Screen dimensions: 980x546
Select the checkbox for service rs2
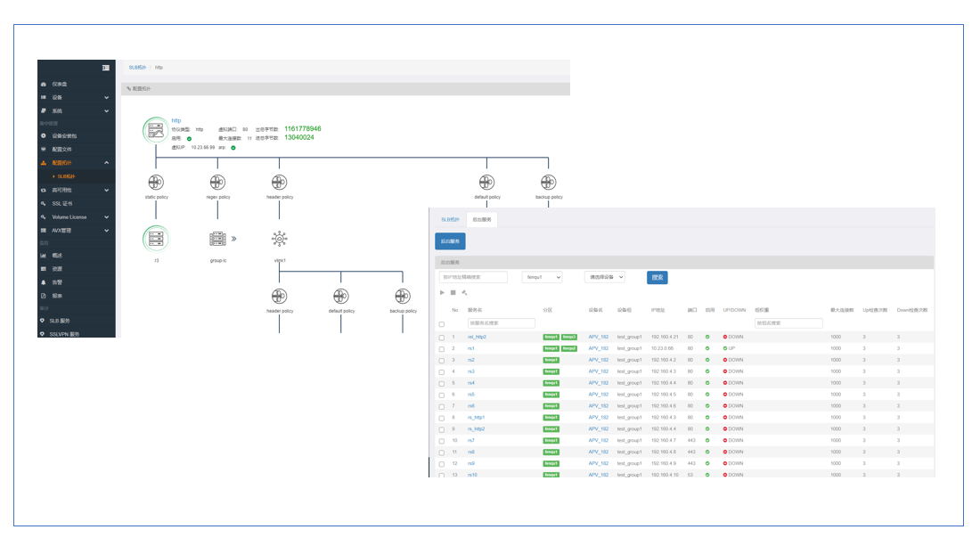pos(442,361)
